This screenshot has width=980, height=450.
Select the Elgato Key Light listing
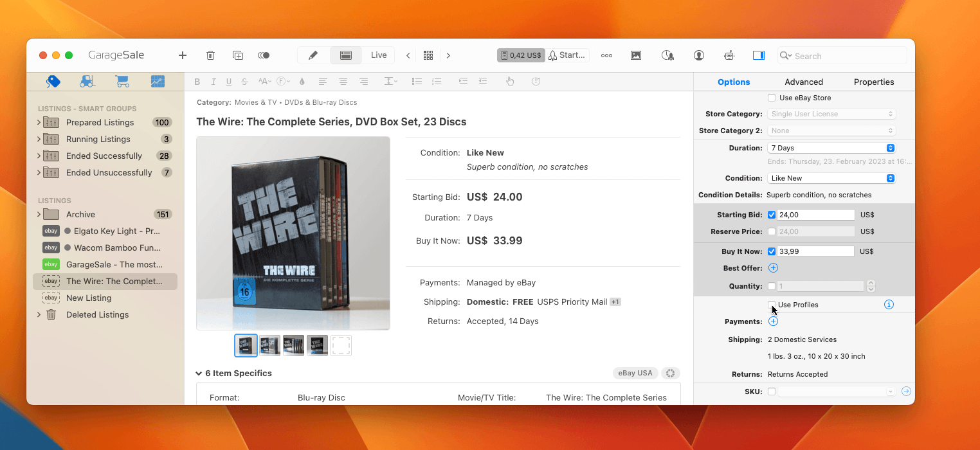pyautogui.click(x=105, y=231)
